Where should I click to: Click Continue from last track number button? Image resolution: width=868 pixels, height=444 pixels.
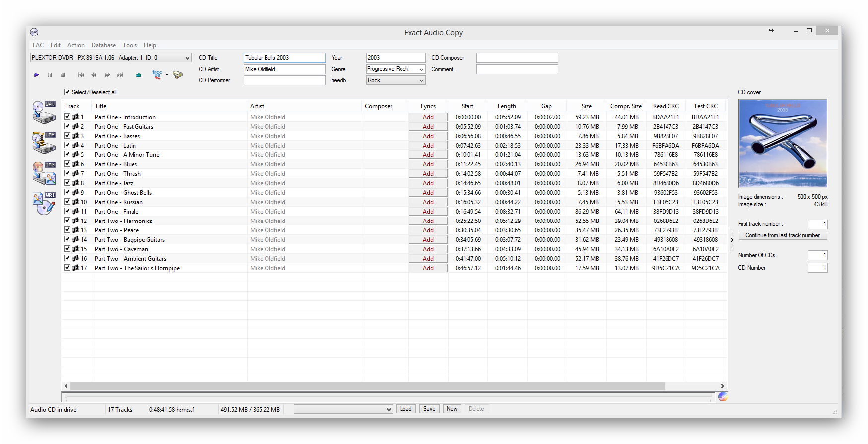782,235
